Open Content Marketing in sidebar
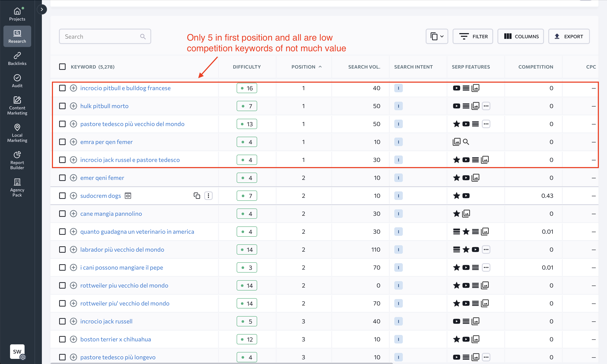607x364 pixels. [x=17, y=106]
